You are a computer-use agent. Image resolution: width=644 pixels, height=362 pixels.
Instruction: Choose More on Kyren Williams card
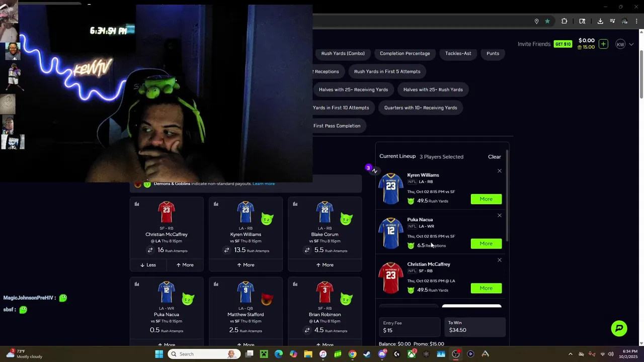246,265
